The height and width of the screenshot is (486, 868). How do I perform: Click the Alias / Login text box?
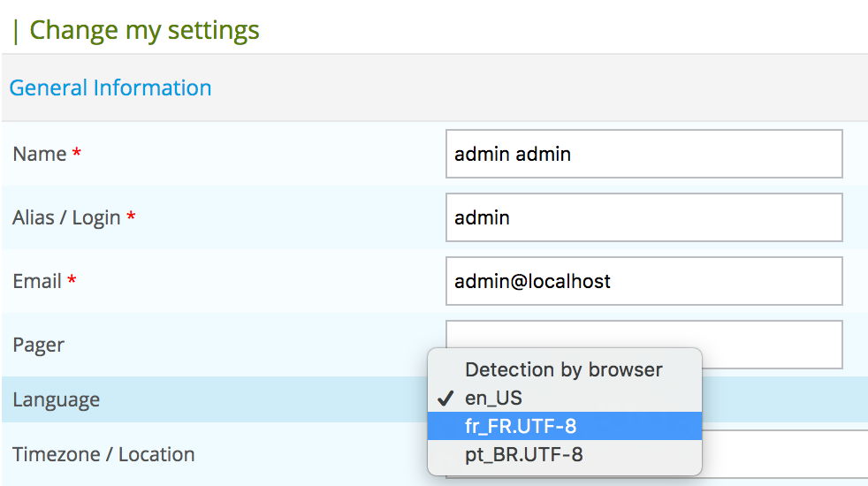pyautogui.click(x=643, y=217)
